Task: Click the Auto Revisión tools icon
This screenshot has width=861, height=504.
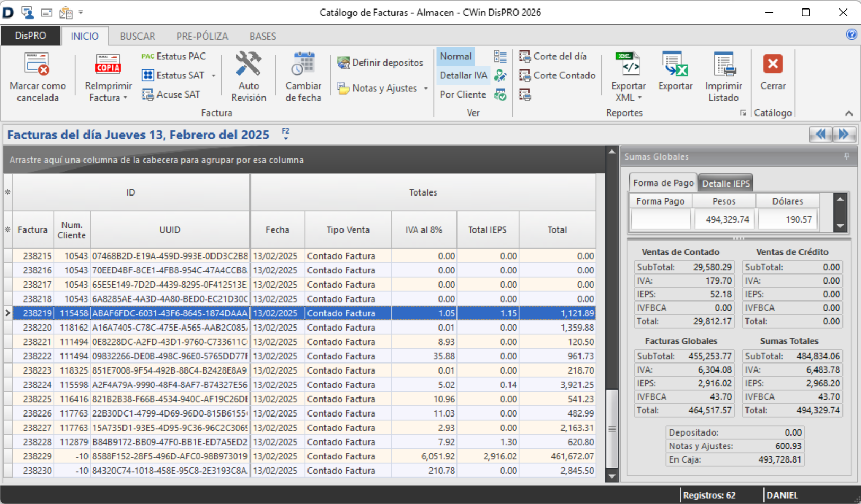Action: 248,64
